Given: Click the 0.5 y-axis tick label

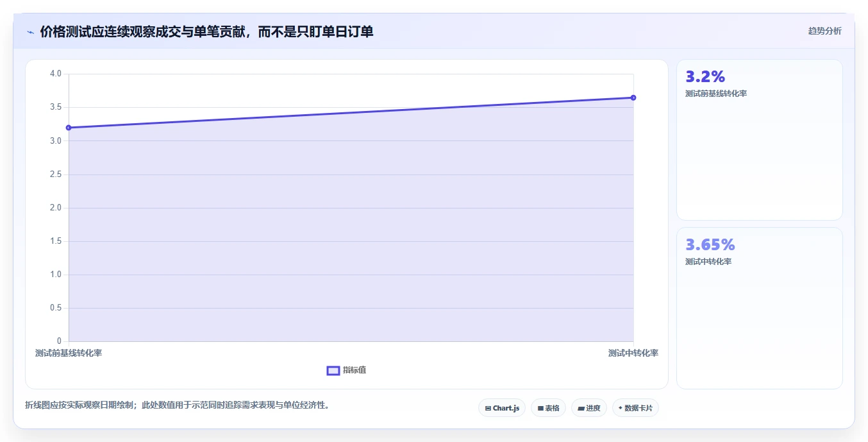Looking at the screenshot, I should tap(56, 308).
